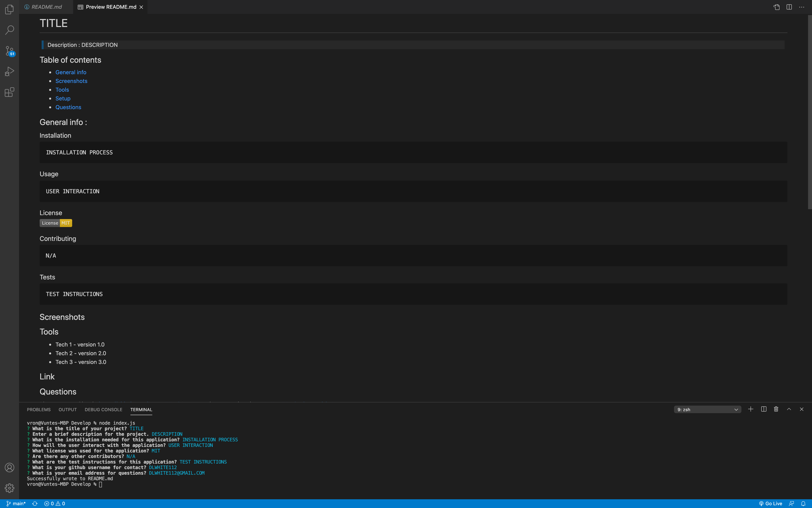Open the Accounts menu icon

point(9,467)
